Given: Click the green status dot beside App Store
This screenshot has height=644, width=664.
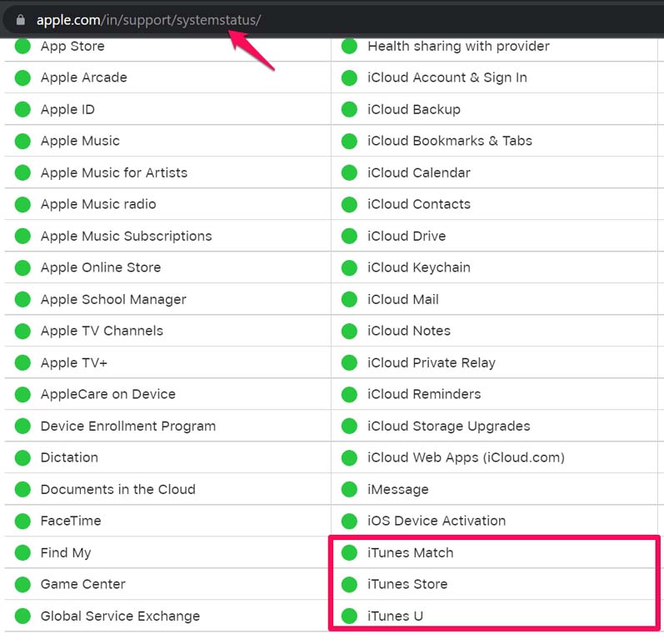Looking at the screenshot, I should pyautogui.click(x=22, y=46).
